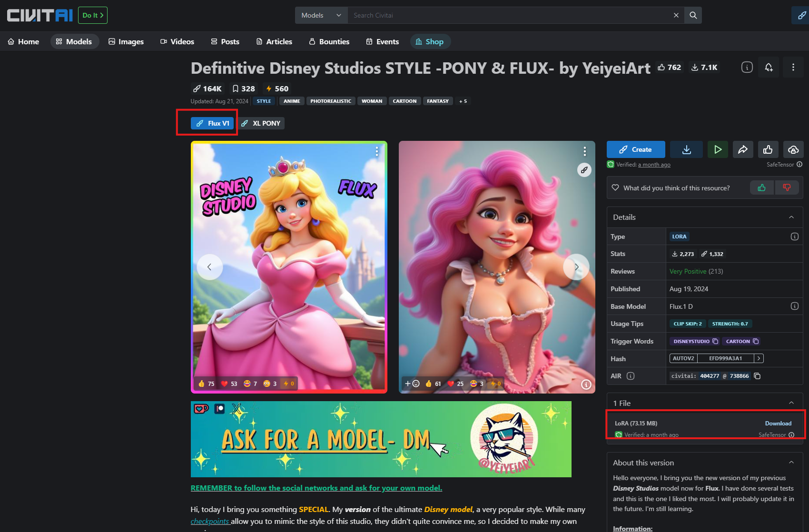Click the info icon in Base Model row
809x532 pixels.
(x=794, y=306)
